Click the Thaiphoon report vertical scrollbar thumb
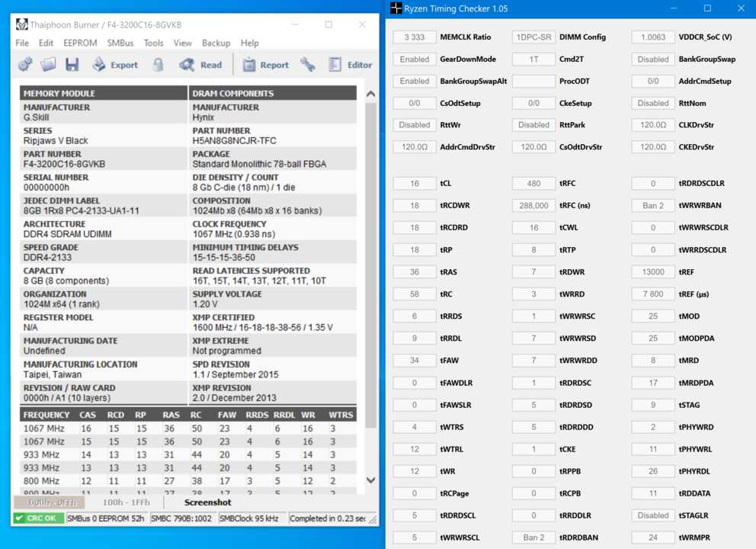The width and height of the screenshot is (756, 549). click(x=371, y=265)
